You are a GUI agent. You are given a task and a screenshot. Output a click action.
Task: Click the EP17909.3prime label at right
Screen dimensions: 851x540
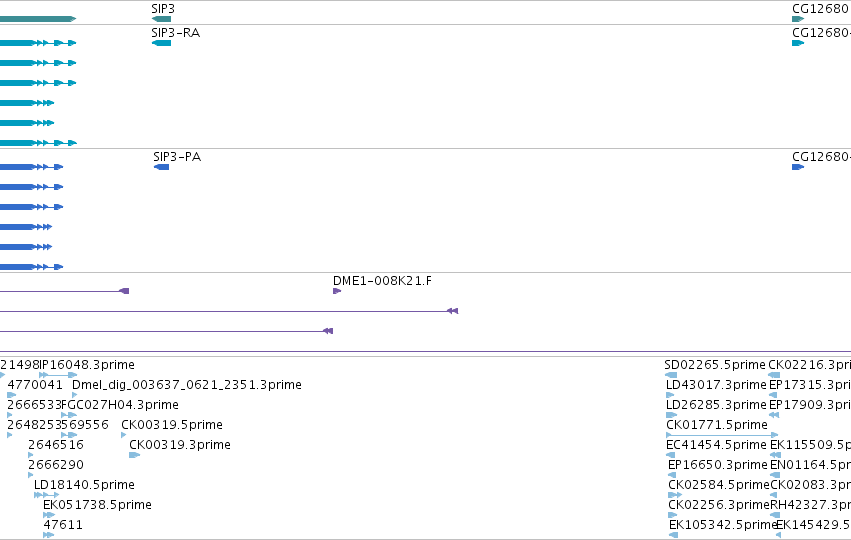coord(810,405)
